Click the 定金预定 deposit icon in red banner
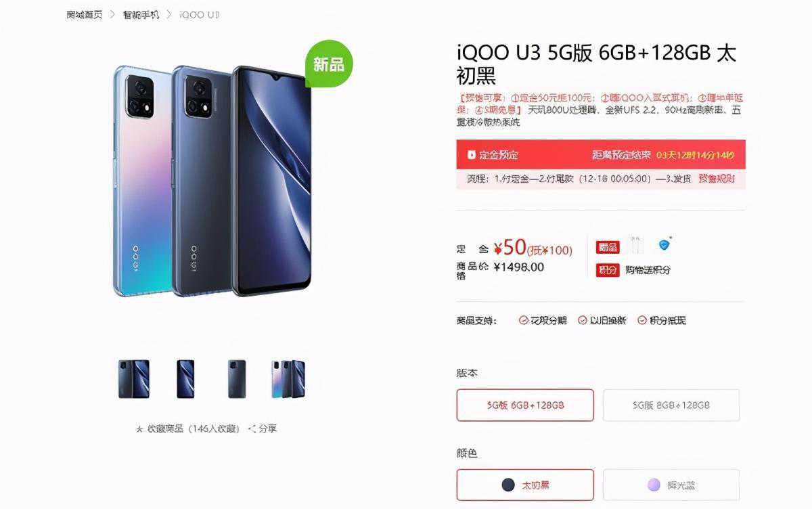 (472, 155)
